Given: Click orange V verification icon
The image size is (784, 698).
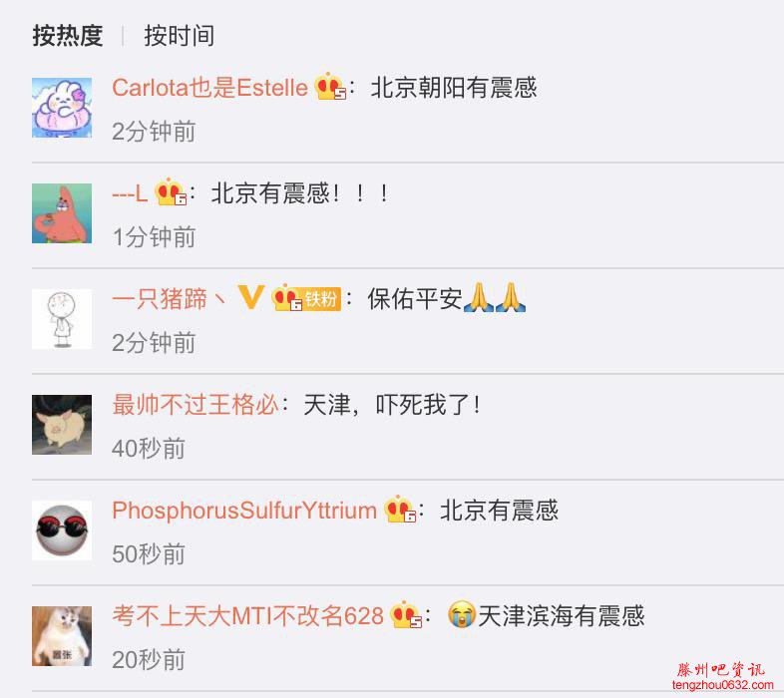Looking at the screenshot, I should [x=250, y=297].
